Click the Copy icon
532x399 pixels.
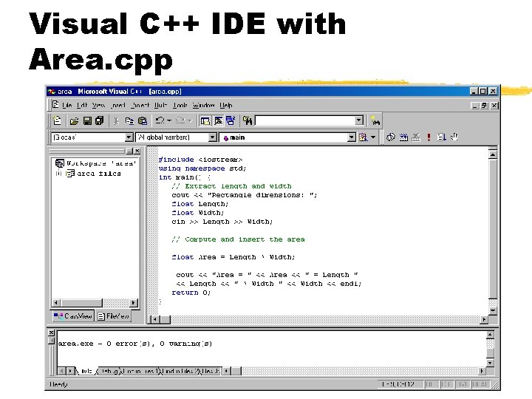coord(129,120)
